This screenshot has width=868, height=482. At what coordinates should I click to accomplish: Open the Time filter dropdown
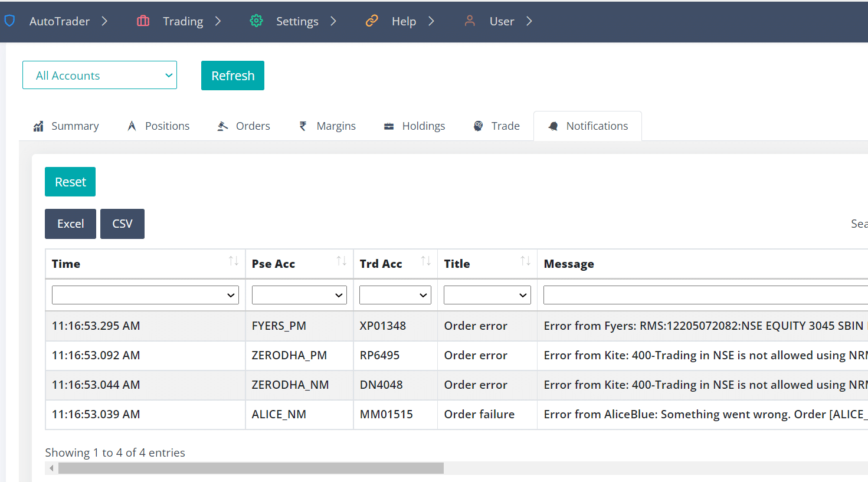coord(145,295)
